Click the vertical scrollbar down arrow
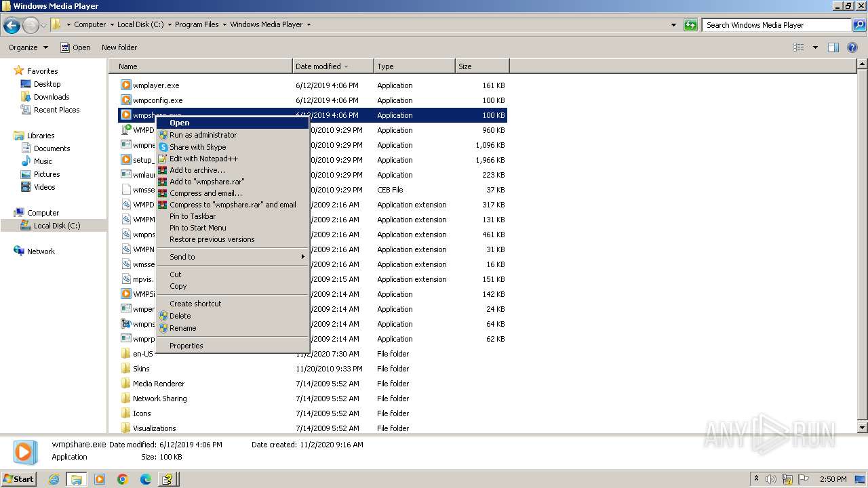This screenshot has height=488, width=868. pos(863,428)
